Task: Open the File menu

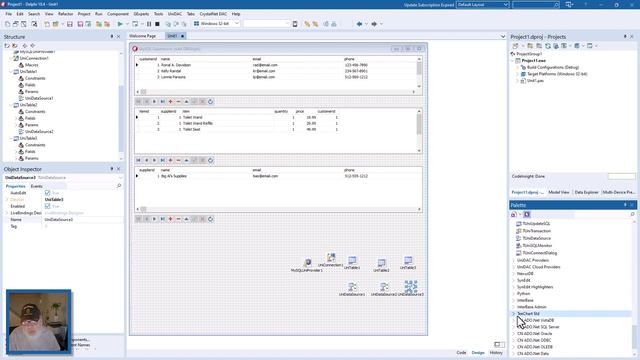Action: (9, 14)
